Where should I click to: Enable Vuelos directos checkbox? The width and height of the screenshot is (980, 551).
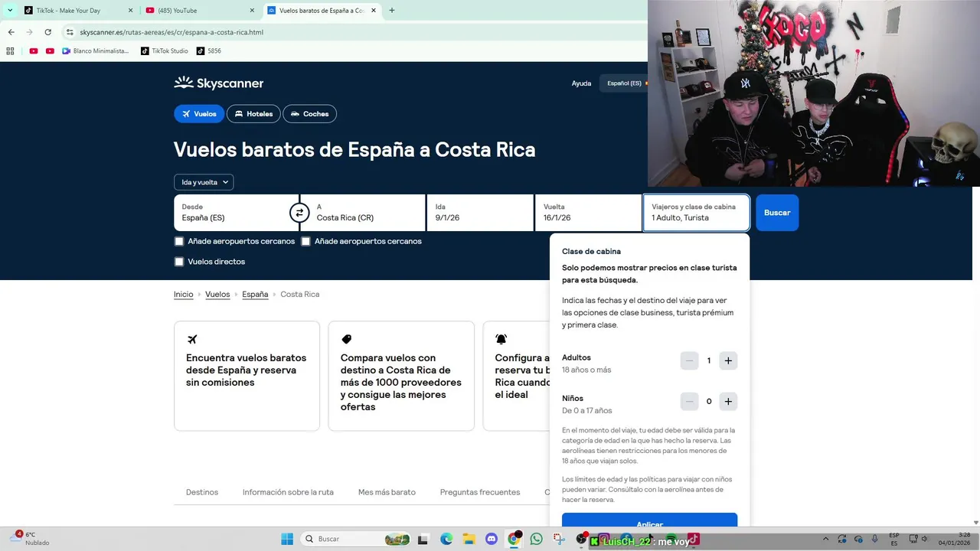(179, 262)
